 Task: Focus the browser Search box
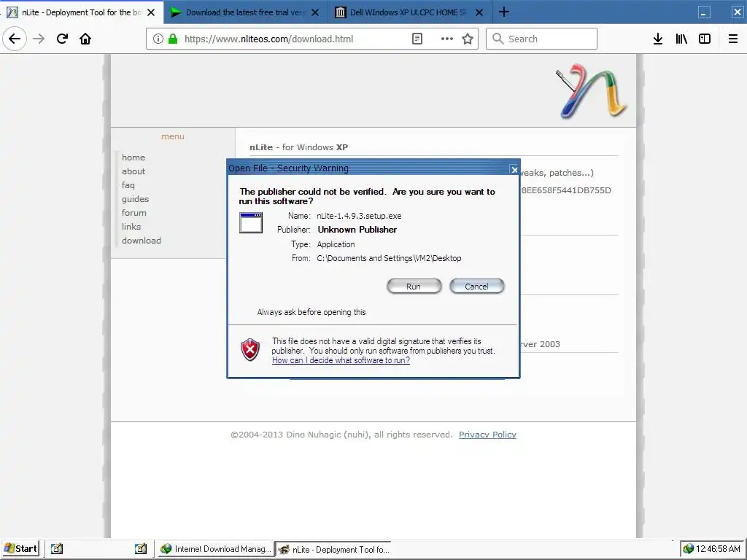[x=541, y=39]
